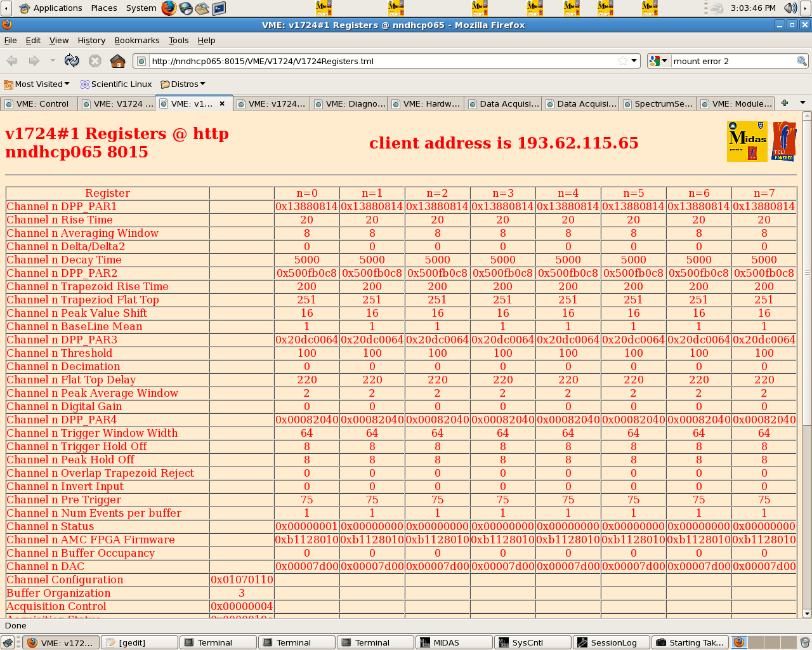Click the 'Channel n Decay Time' register label
This screenshot has width=812, height=650.
click(64, 260)
